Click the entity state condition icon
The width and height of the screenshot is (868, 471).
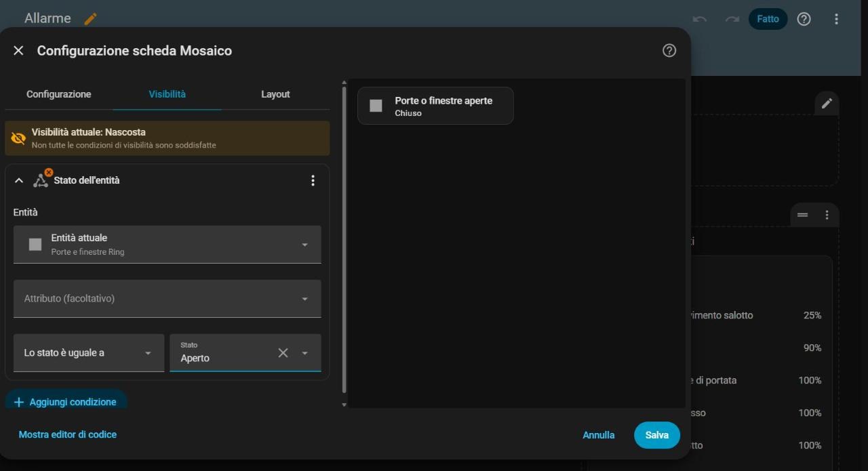[41, 180]
